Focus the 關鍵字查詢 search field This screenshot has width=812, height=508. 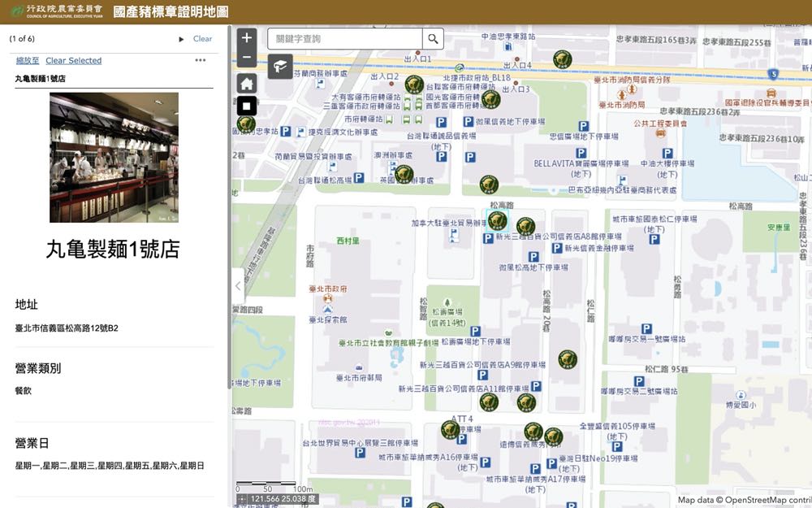[345, 39]
